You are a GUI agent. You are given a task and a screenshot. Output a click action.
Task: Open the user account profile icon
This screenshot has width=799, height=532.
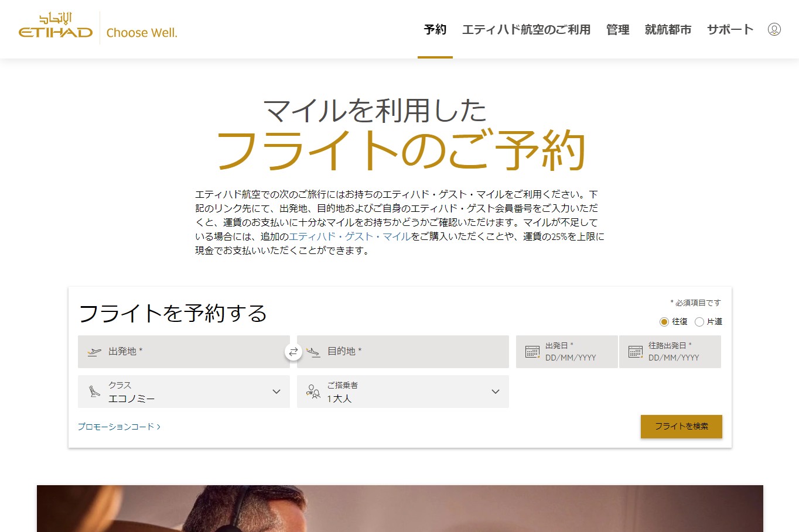pyautogui.click(x=774, y=29)
